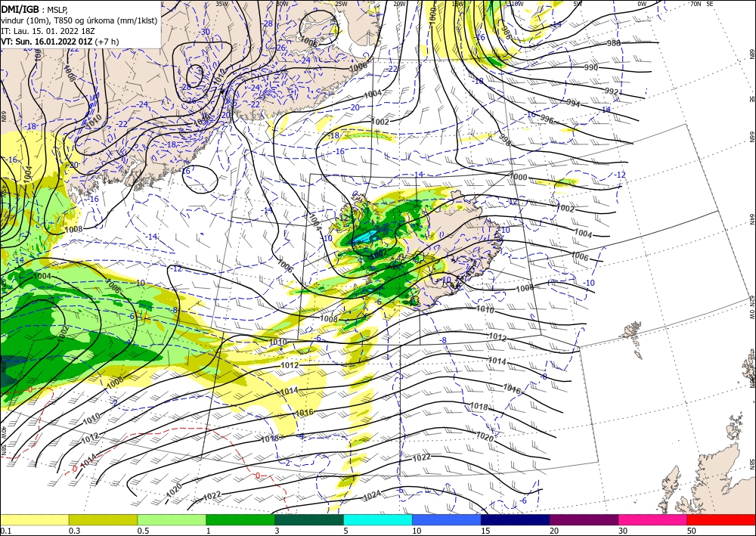Click the 994 isobar label
The image size is (756, 536).
tap(573, 103)
